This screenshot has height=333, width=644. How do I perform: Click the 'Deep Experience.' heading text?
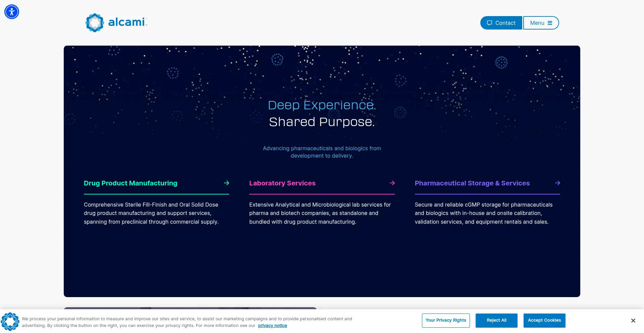click(x=322, y=105)
